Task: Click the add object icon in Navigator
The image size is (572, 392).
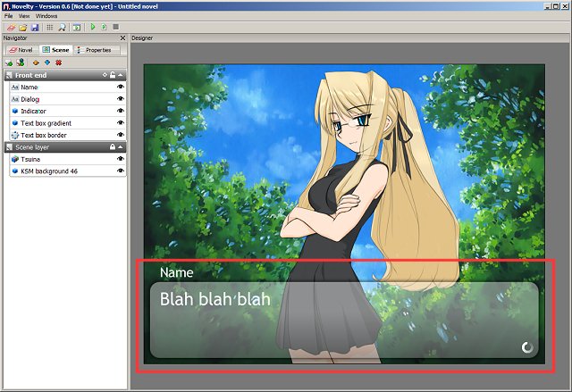Action: (9, 63)
